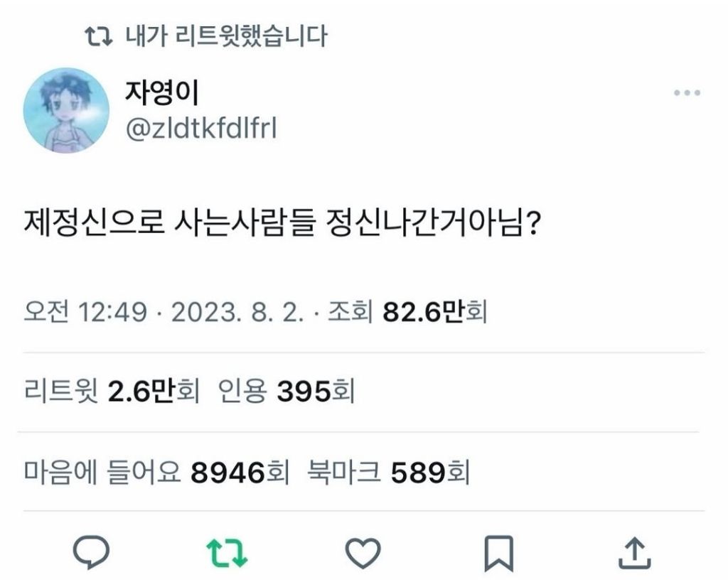728x582 pixels.
Task: Click the date 2023. 8. 2.
Action: pos(237,311)
